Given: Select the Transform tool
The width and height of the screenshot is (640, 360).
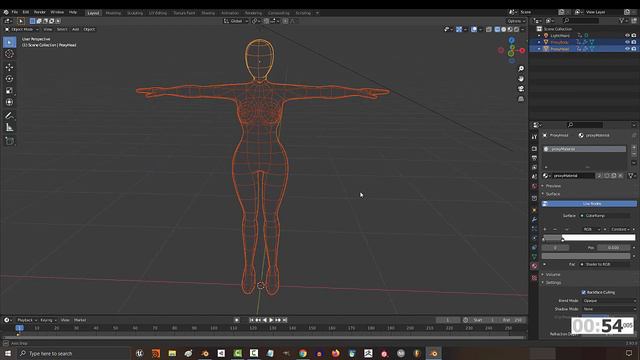Looking at the screenshot, I should [9, 102].
